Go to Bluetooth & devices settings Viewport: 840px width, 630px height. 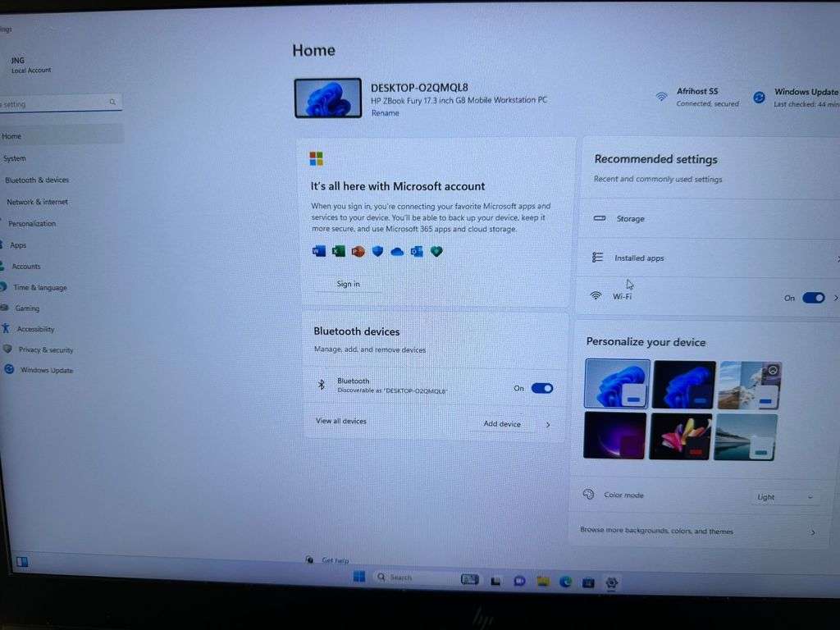(37, 180)
